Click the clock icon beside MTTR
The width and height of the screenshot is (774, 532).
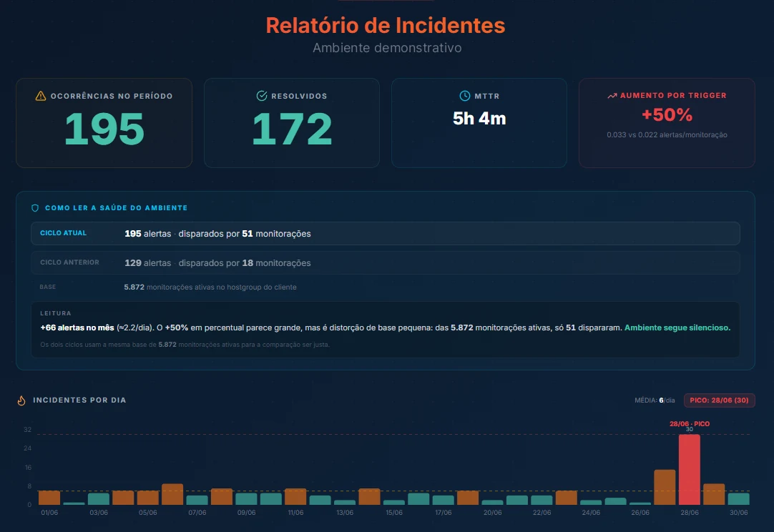click(464, 96)
